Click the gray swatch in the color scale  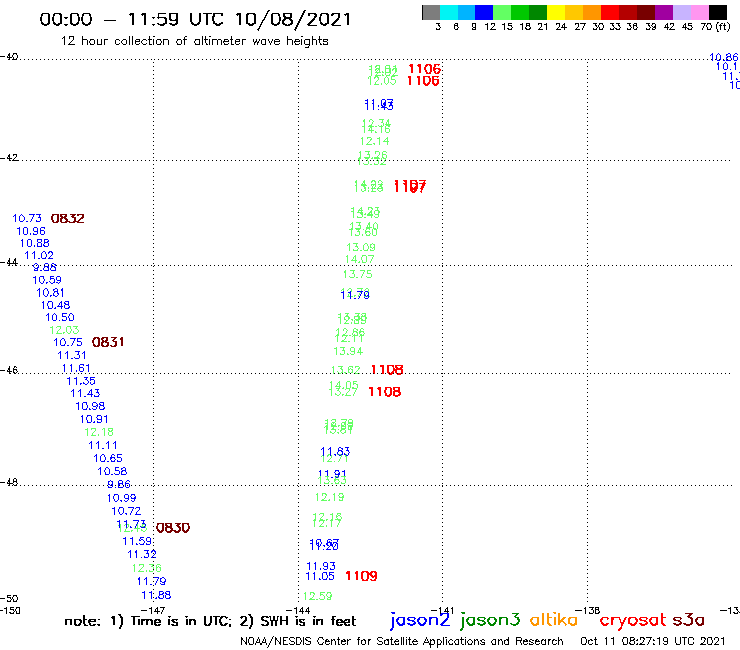431,12
